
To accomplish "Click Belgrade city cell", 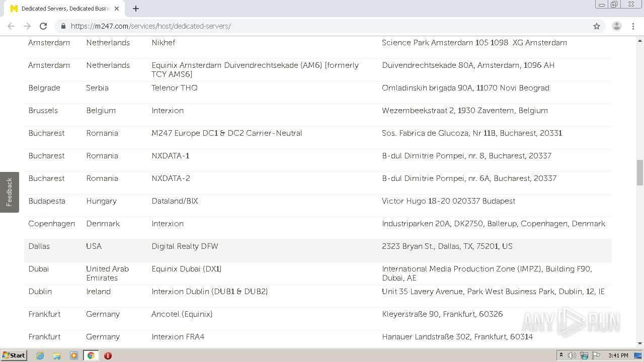I will pos(44,88).
